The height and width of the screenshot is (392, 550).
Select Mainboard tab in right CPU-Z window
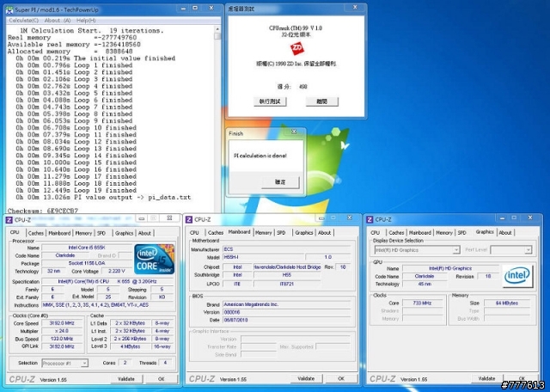point(420,233)
